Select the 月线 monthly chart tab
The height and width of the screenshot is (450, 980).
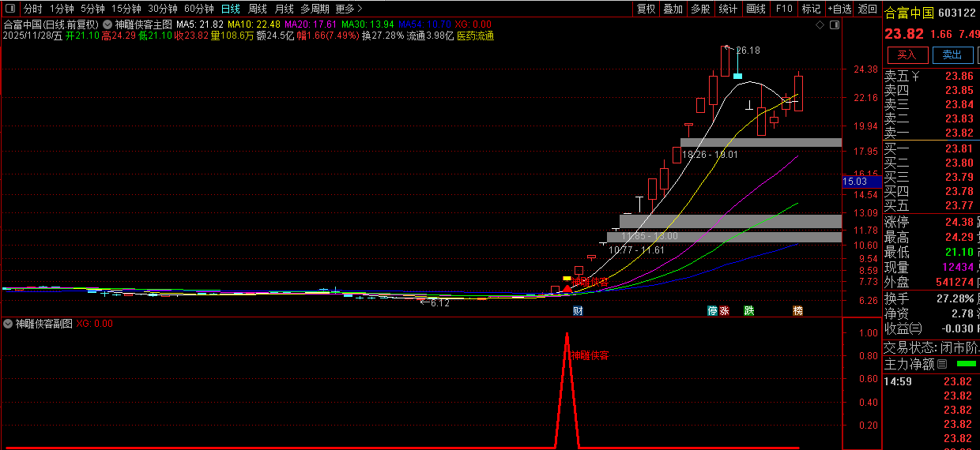coord(284,9)
